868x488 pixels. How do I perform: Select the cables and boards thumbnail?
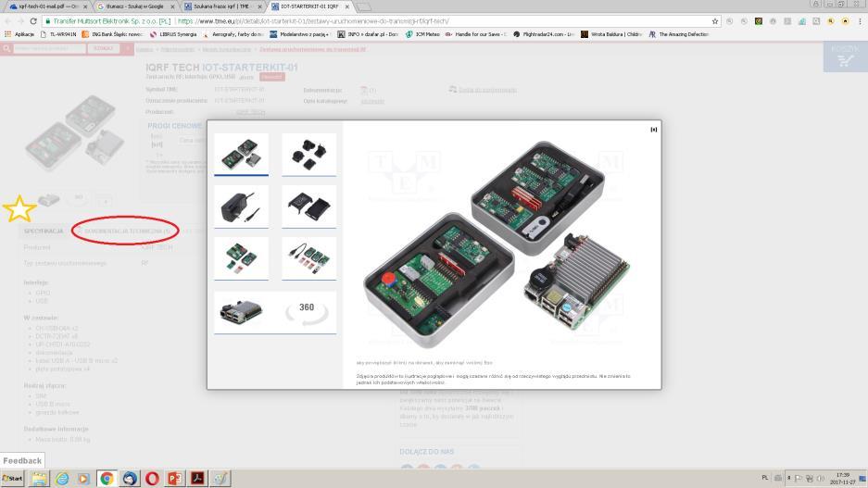click(x=308, y=258)
